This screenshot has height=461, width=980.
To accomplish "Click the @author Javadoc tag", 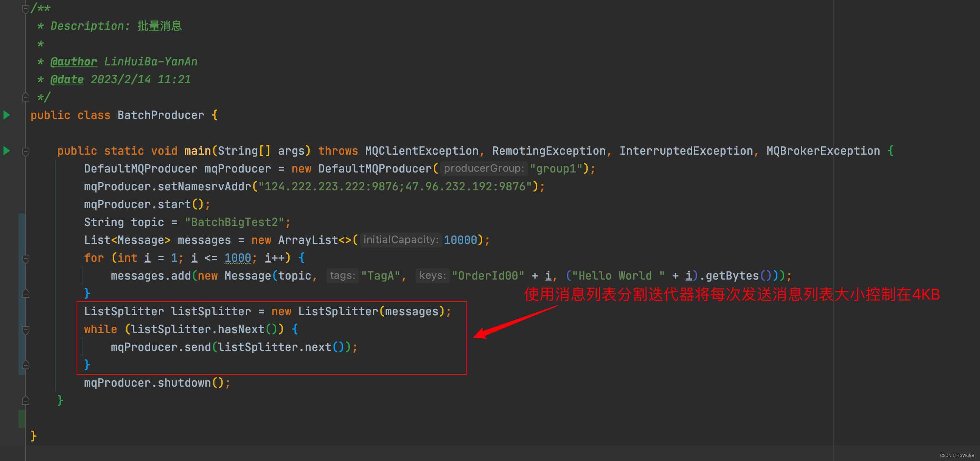I will tap(74, 62).
